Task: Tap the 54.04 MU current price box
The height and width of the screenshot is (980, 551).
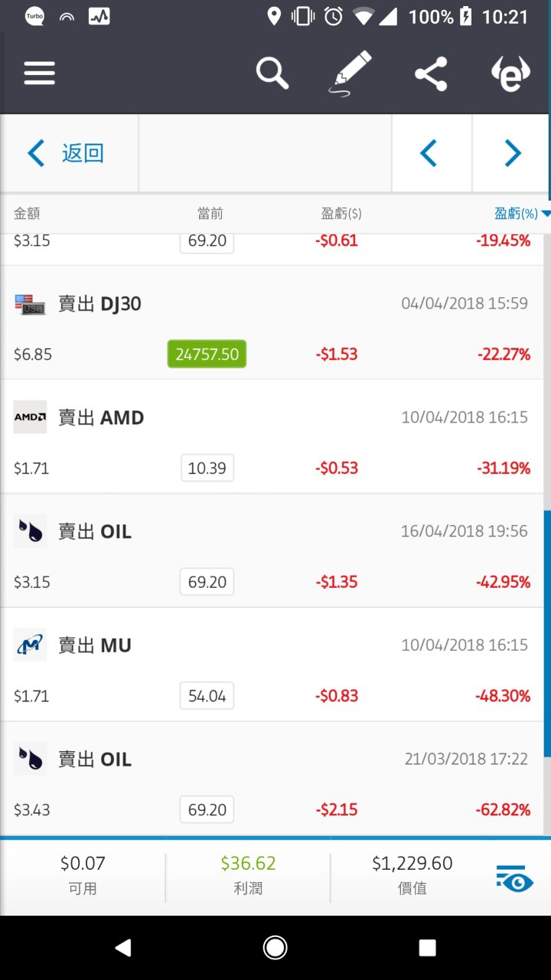Action: click(207, 696)
